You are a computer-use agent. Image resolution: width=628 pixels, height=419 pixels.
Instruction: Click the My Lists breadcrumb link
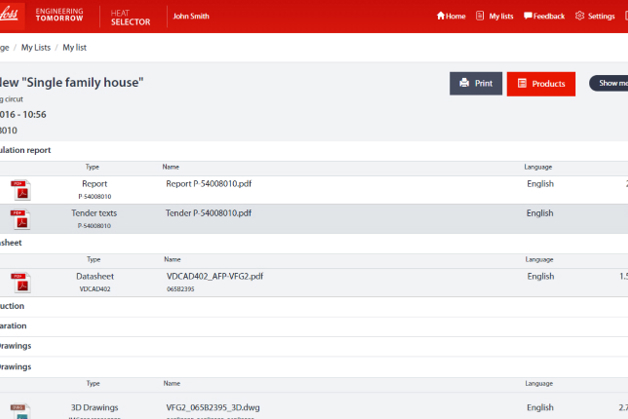[x=35, y=48]
